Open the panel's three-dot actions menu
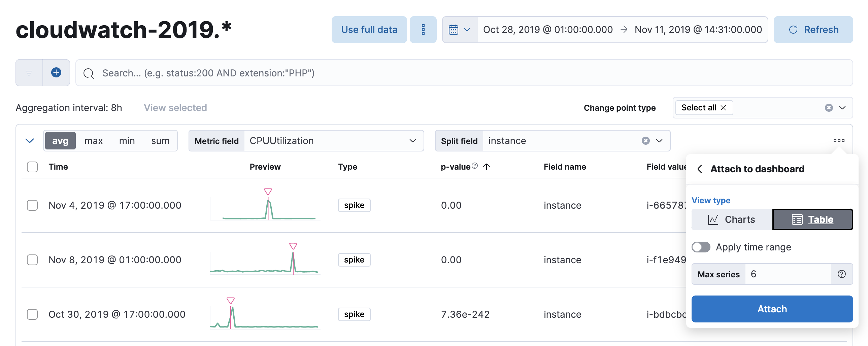868x346 pixels. tap(839, 141)
